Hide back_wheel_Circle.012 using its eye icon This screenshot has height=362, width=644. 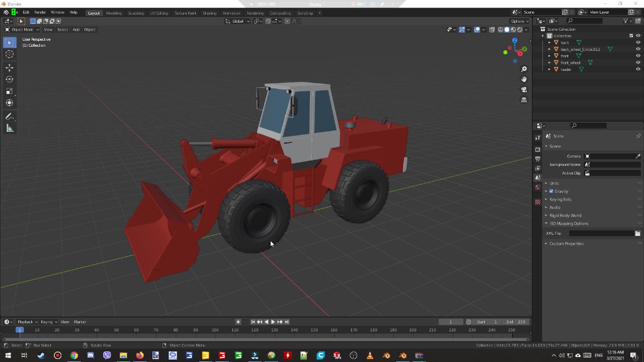coord(638,49)
